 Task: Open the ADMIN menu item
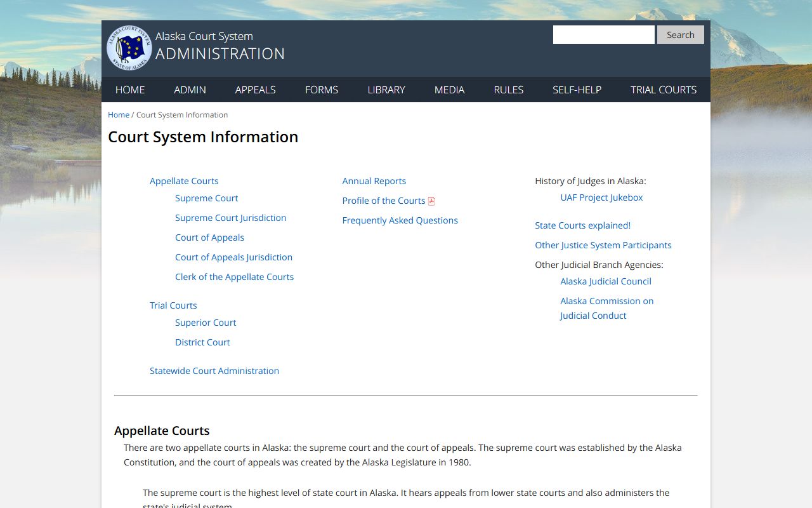click(190, 90)
